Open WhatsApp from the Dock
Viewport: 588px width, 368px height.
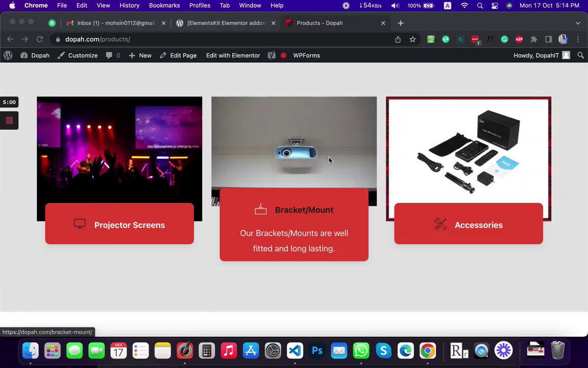[x=361, y=351]
